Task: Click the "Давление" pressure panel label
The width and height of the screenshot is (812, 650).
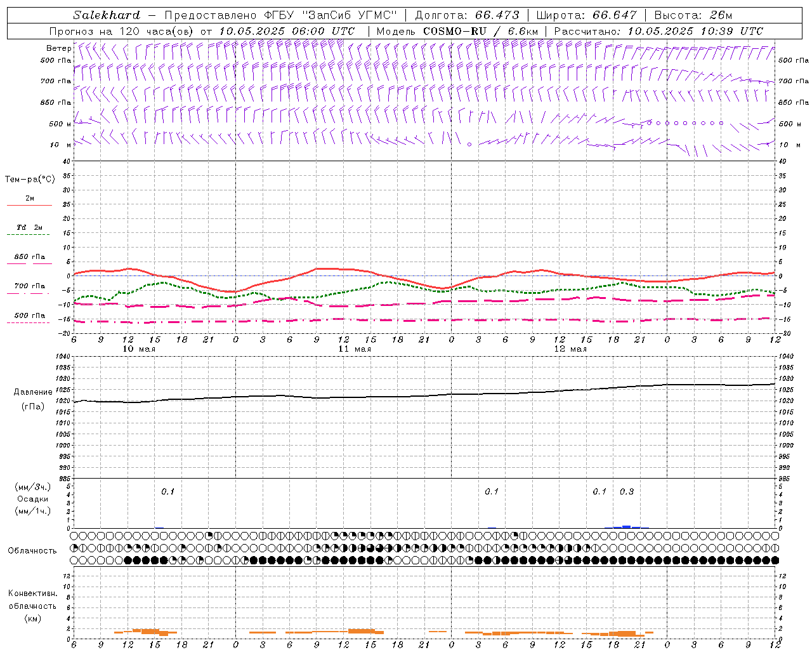Action: pyautogui.click(x=33, y=392)
